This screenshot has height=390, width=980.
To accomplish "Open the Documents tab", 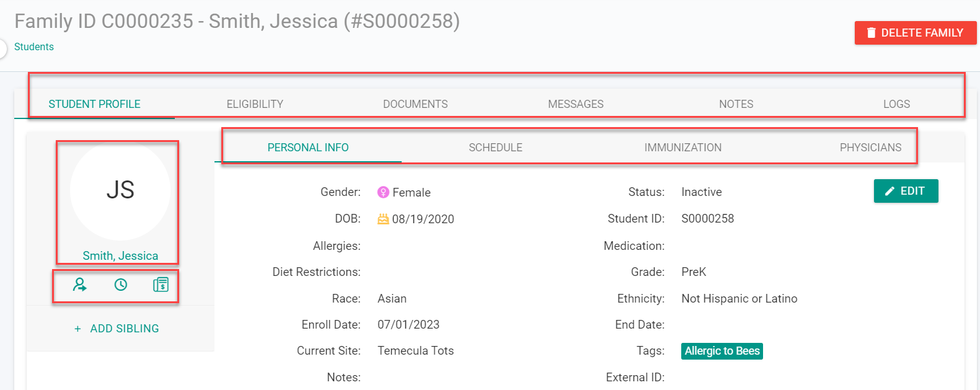I will click(x=415, y=104).
